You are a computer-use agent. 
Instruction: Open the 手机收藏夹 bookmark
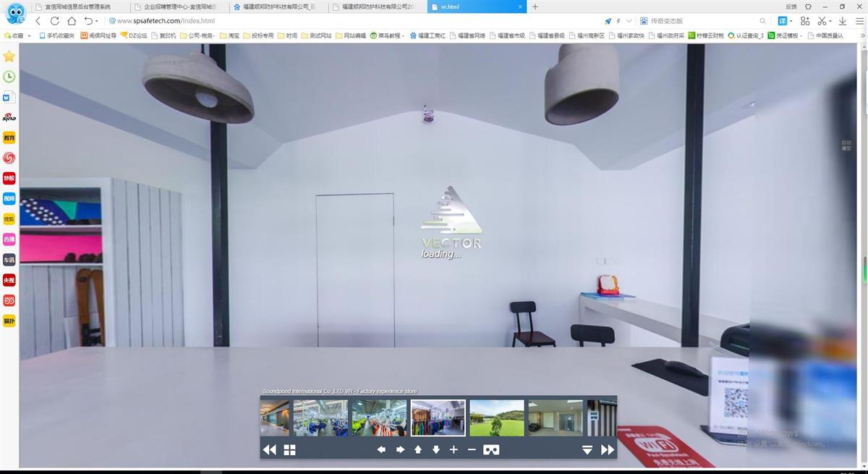[56, 35]
